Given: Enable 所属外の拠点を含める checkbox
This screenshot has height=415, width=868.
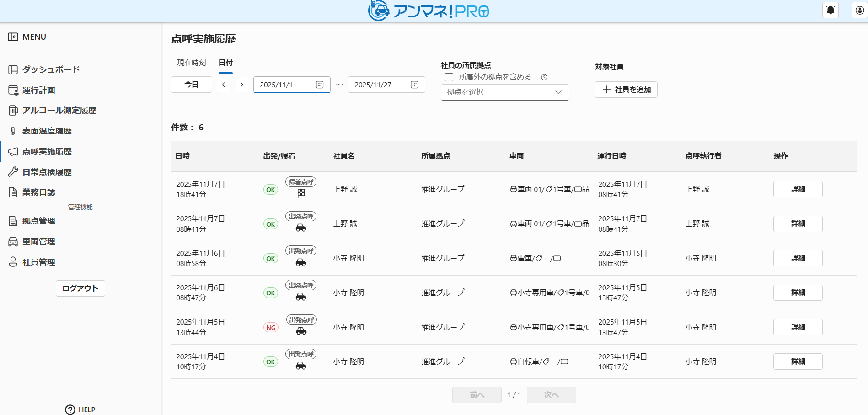Looking at the screenshot, I should [x=449, y=77].
